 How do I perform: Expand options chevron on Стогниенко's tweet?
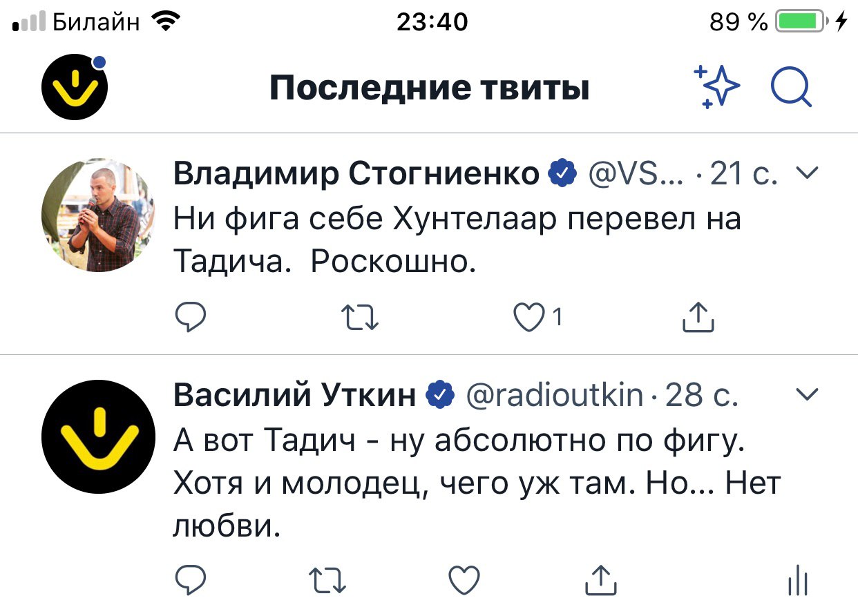pos(808,173)
